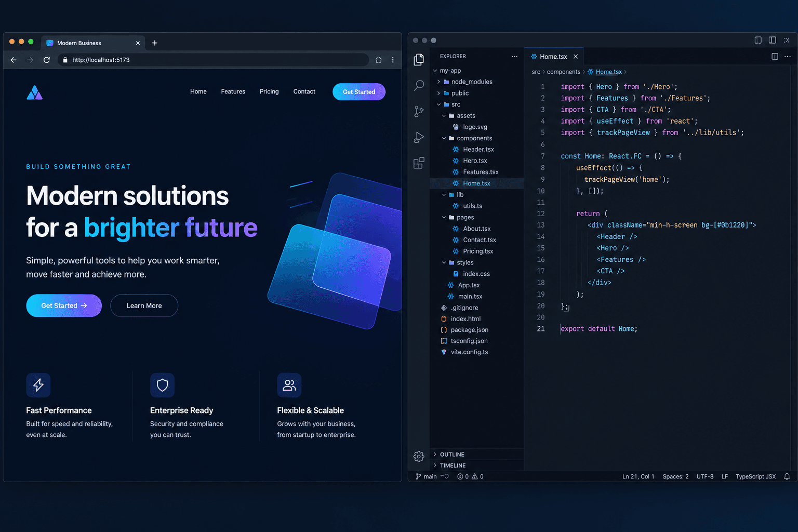The width and height of the screenshot is (798, 532).
Task: Click the browser home icon
Action: [x=378, y=60]
